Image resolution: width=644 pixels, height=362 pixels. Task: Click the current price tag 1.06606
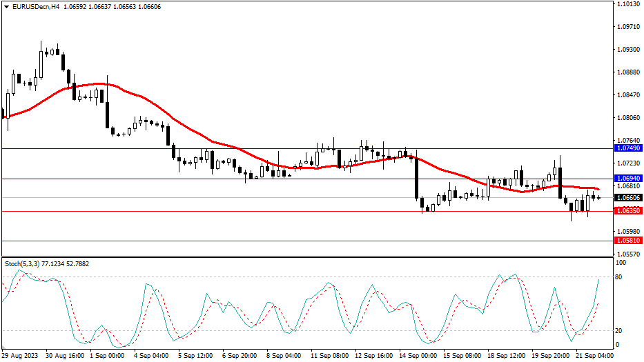point(628,198)
